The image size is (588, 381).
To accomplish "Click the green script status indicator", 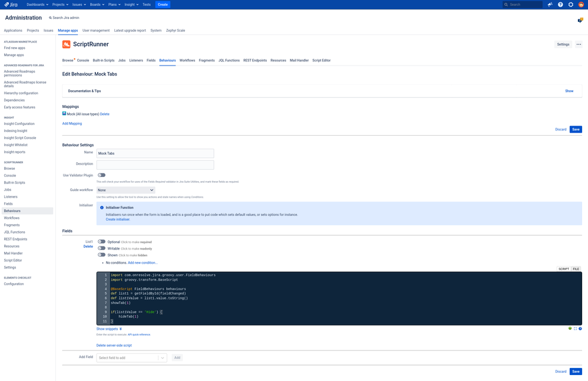I will point(570,329).
